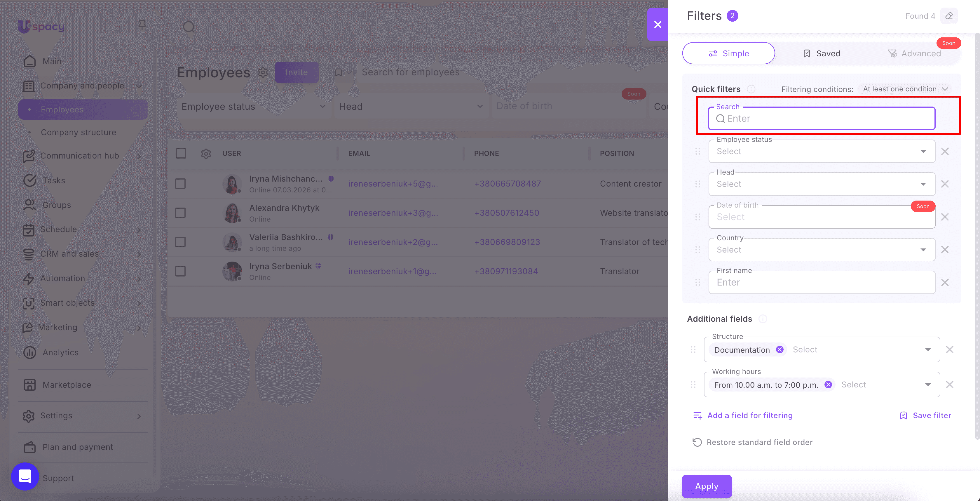Screen dimensions: 980x501
Task: Grab the drag handle beside Head filter
Action: pos(698,184)
